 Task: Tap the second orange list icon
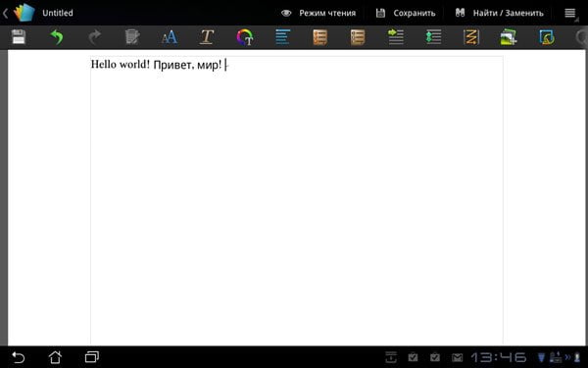point(358,37)
